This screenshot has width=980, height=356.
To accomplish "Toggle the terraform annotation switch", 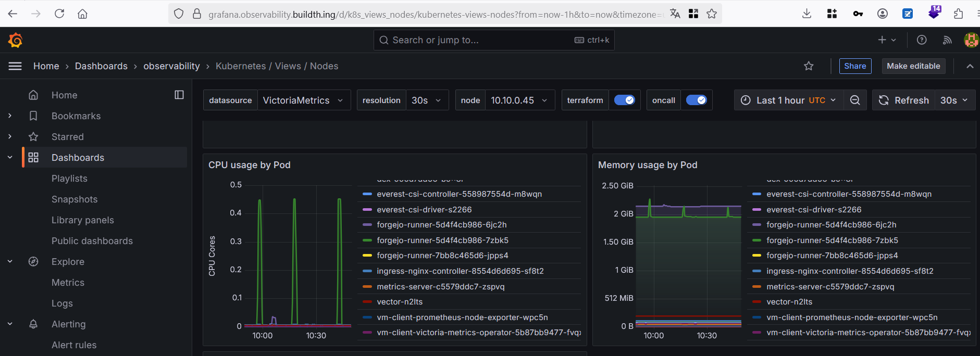I will point(624,100).
